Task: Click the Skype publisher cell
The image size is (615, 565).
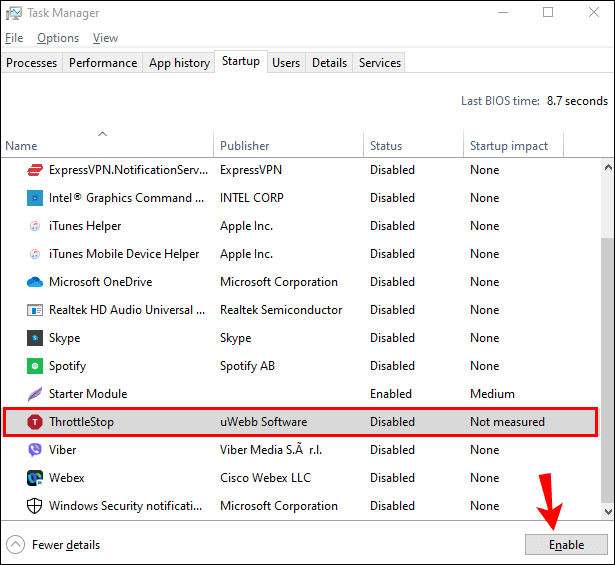Action: 235,338
